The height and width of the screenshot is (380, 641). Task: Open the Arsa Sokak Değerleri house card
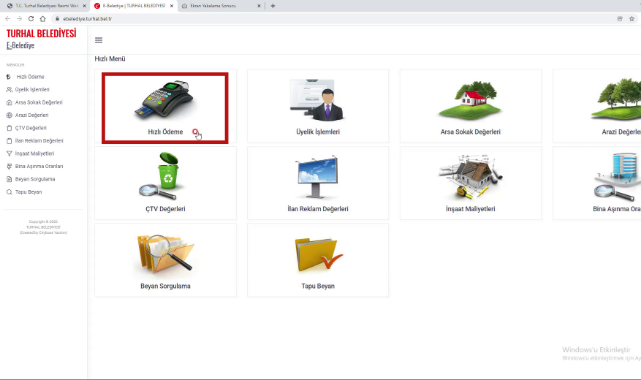click(471, 106)
